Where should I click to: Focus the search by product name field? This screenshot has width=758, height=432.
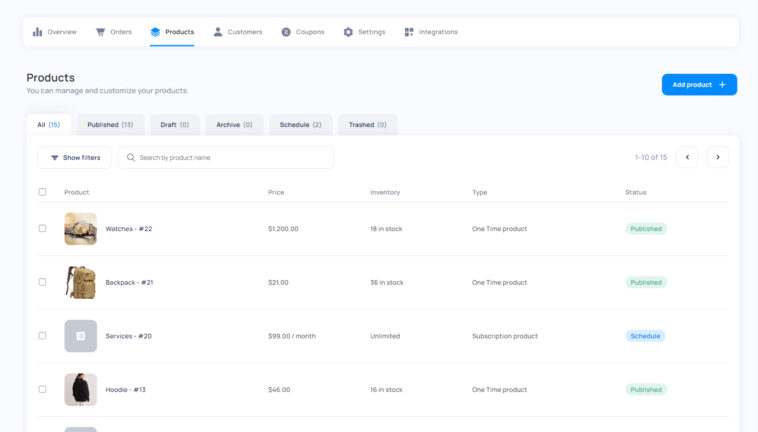[226, 158]
